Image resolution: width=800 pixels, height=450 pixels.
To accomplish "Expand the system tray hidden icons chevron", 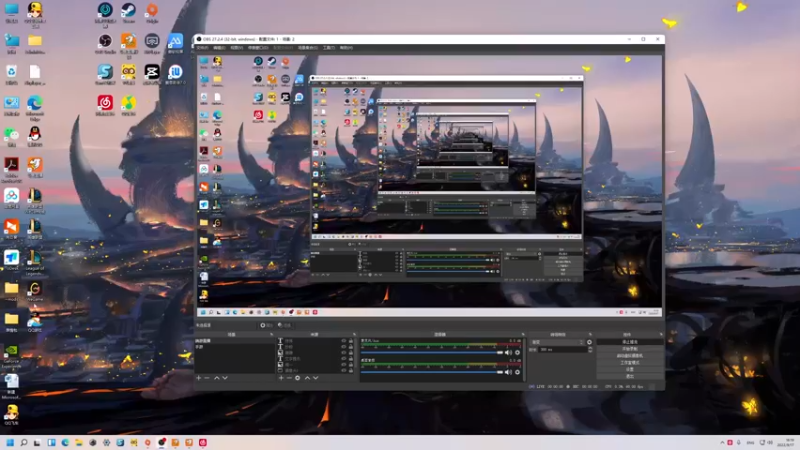I will [722, 442].
